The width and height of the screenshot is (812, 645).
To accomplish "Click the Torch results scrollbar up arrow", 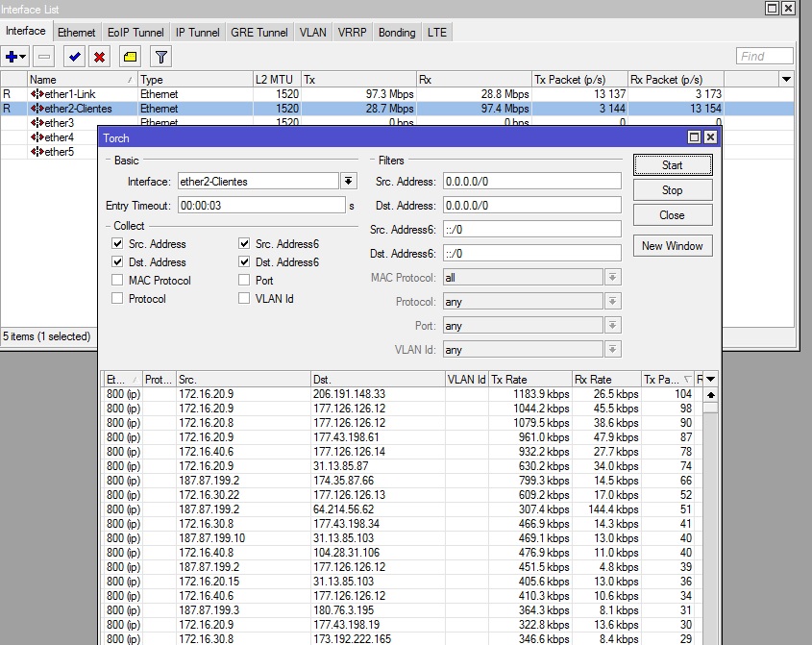I will [710, 394].
